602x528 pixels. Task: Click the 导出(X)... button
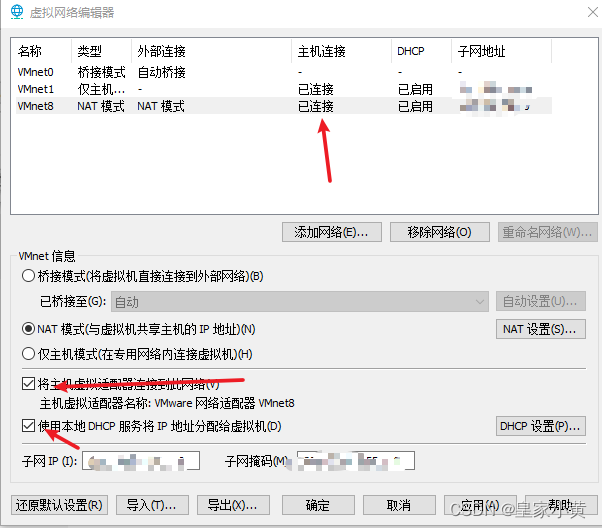click(x=233, y=505)
